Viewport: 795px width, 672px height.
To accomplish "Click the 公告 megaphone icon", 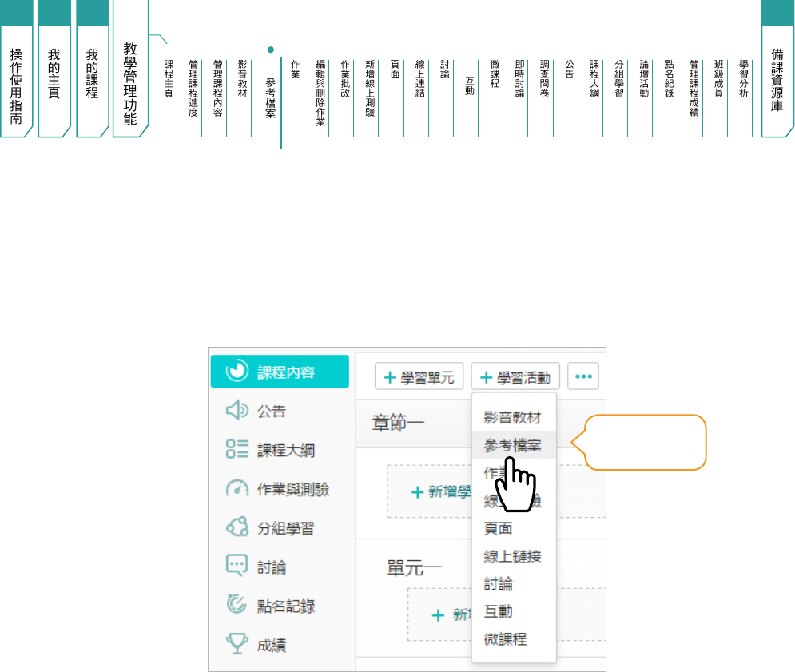I will (237, 410).
